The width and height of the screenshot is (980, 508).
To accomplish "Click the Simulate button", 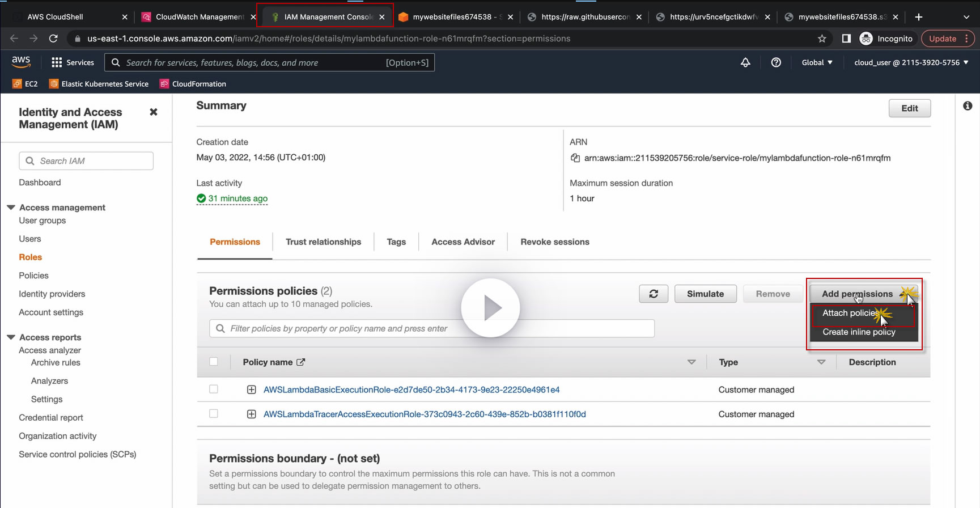I will tap(705, 294).
